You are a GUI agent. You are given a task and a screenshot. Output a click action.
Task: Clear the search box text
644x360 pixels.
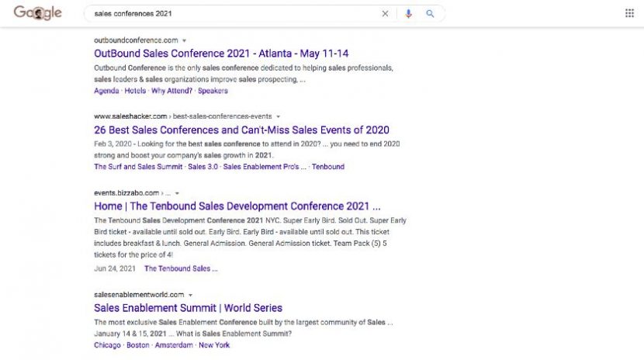click(385, 13)
